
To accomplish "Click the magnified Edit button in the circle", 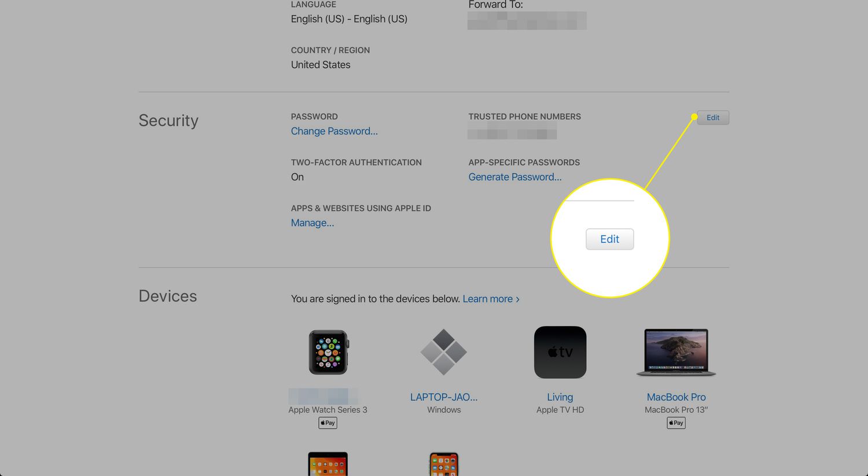I will (610, 239).
